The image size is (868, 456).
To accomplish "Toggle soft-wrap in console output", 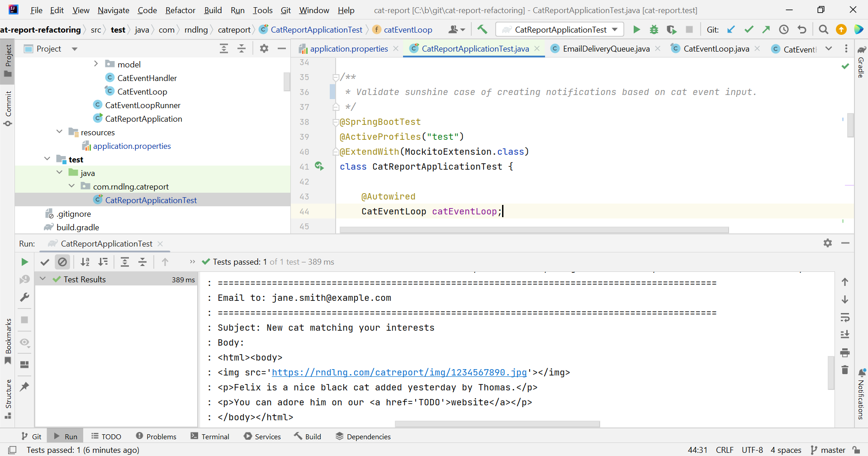I will (x=844, y=317).
